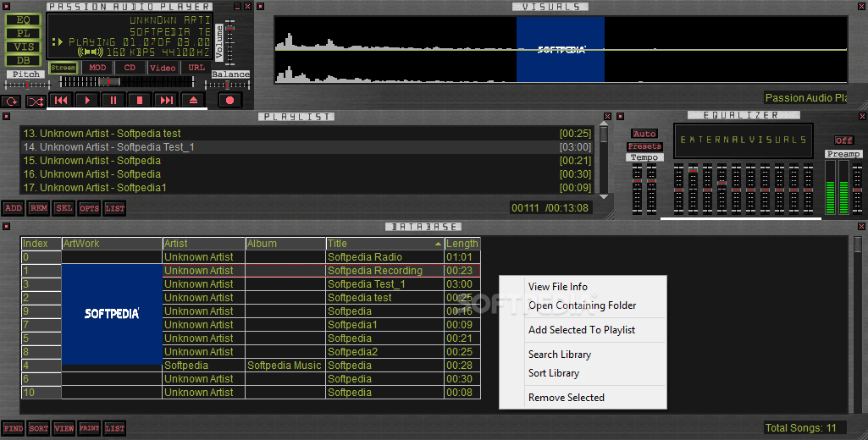
Task: Click the play button
Action: pos(87,100)
